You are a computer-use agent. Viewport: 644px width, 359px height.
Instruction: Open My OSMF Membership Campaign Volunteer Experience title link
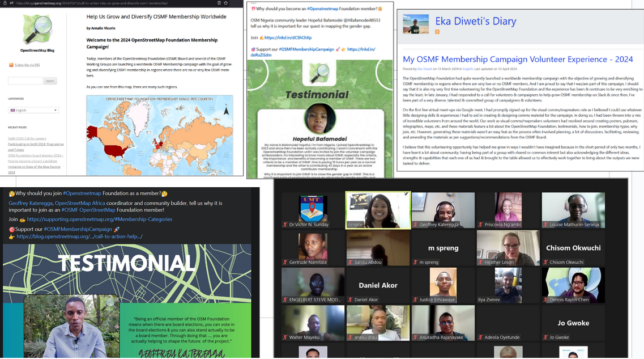click(x=518, y=59)
